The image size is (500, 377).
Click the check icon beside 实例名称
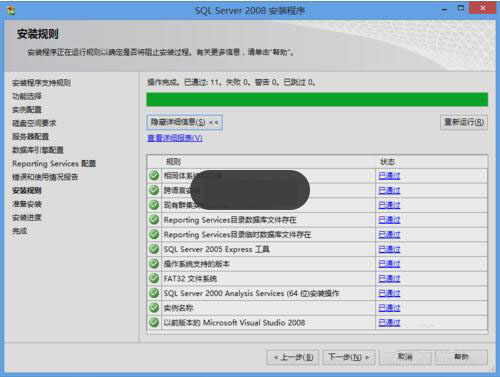pyautogui.click(x=154, y=307)
